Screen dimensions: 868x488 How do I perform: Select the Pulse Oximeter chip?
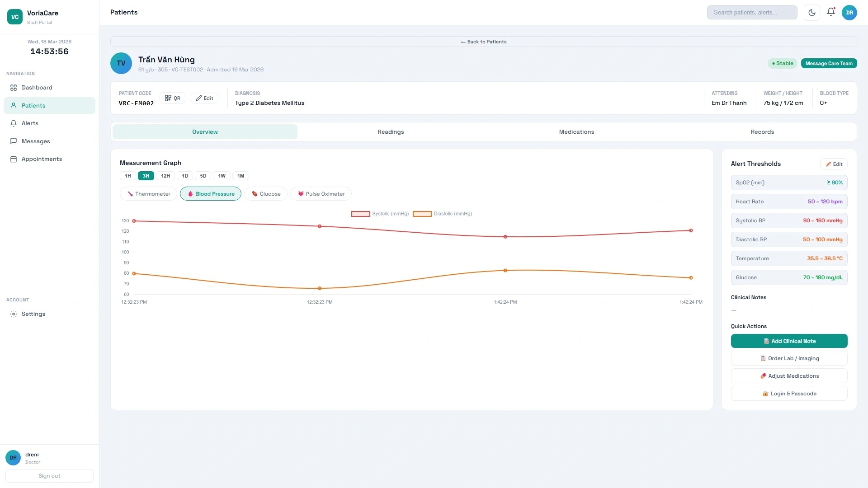(321, 194)
